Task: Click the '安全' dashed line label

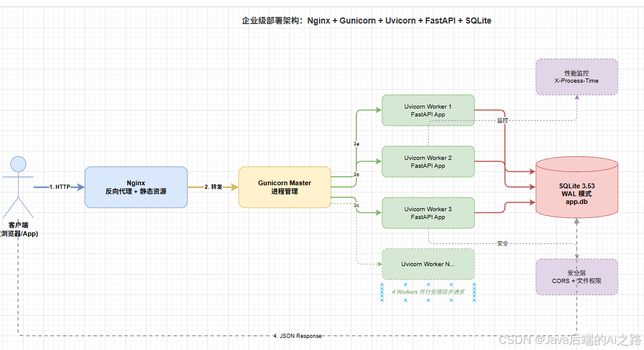Action: click(503, 244)
